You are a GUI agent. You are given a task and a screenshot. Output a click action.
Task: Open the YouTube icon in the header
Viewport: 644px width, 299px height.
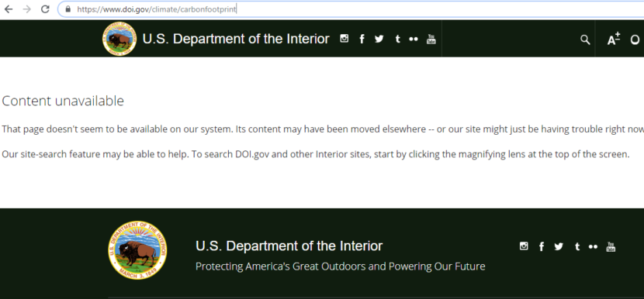[x=431, y=39]
